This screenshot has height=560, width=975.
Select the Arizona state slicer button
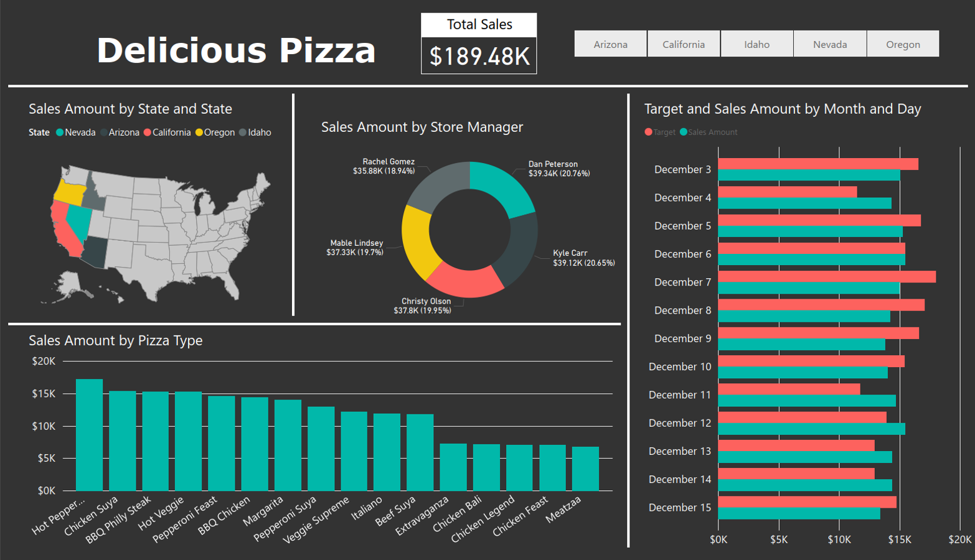[x=610, y=44]
